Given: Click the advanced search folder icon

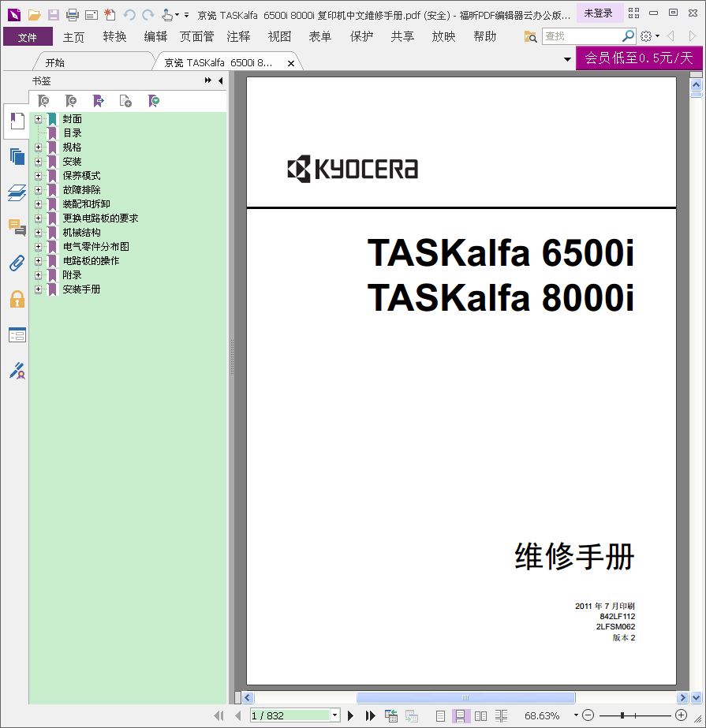Looking at the screenshot, I should click(x=530, y=36).
